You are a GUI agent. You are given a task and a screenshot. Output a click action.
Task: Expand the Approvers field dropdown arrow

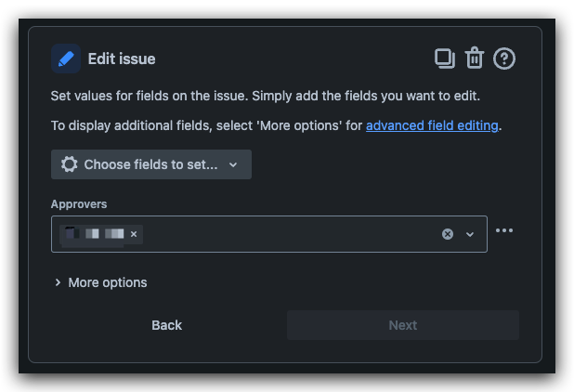(x=470, y=234)
